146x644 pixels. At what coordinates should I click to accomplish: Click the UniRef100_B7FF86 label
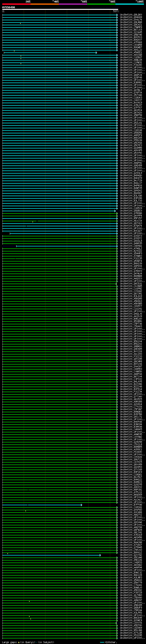[x=131, y=505]
